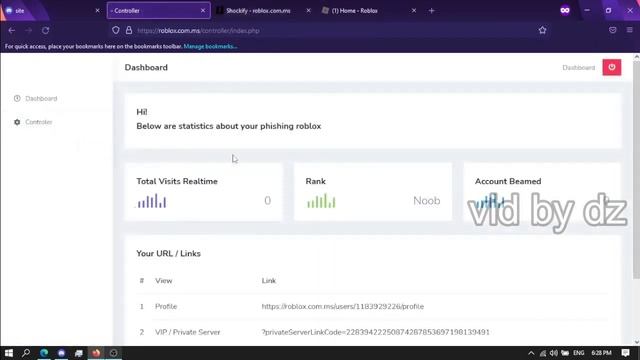Click the green bar chart in Rank card
640x360 pixels.
coord(321,201)
